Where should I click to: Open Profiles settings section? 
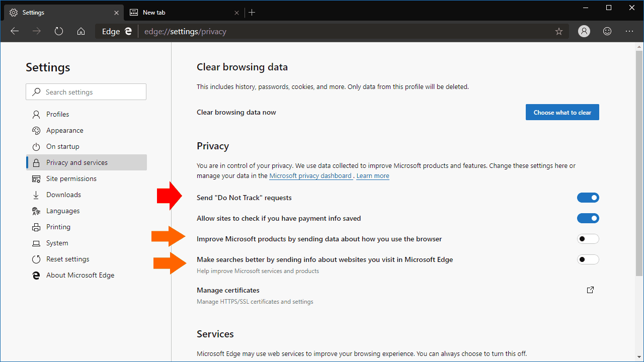pyautogui.click(x=86, y=114)
